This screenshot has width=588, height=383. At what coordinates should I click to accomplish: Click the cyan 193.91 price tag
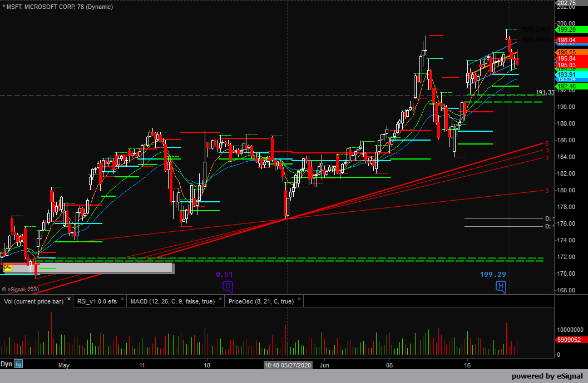click(x=571, y=74)
